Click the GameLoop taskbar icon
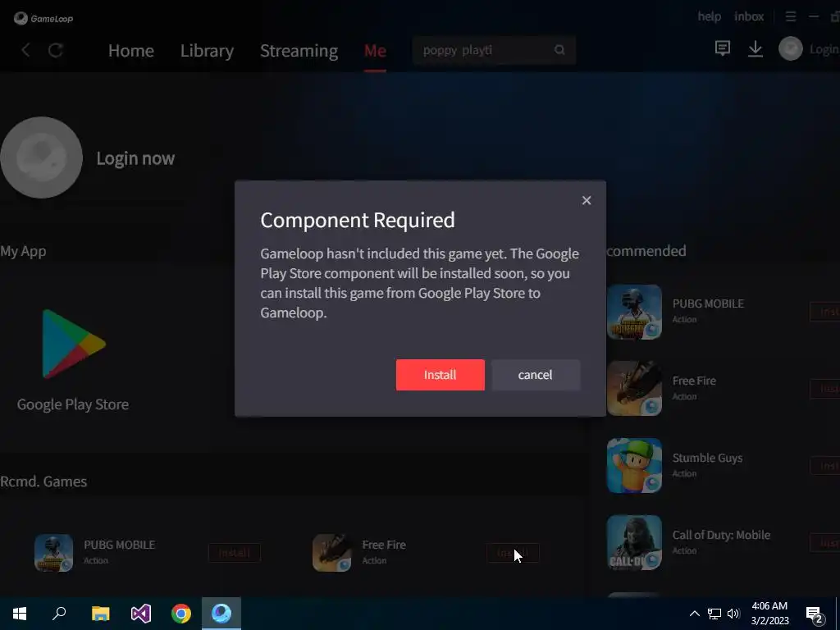840x630 pixels. click(221, 614)
